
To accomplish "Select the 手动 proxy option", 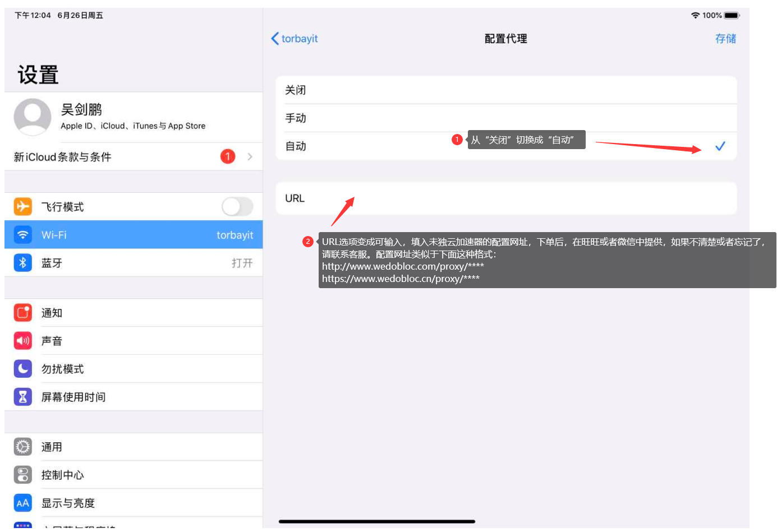I will click(505, 118).
